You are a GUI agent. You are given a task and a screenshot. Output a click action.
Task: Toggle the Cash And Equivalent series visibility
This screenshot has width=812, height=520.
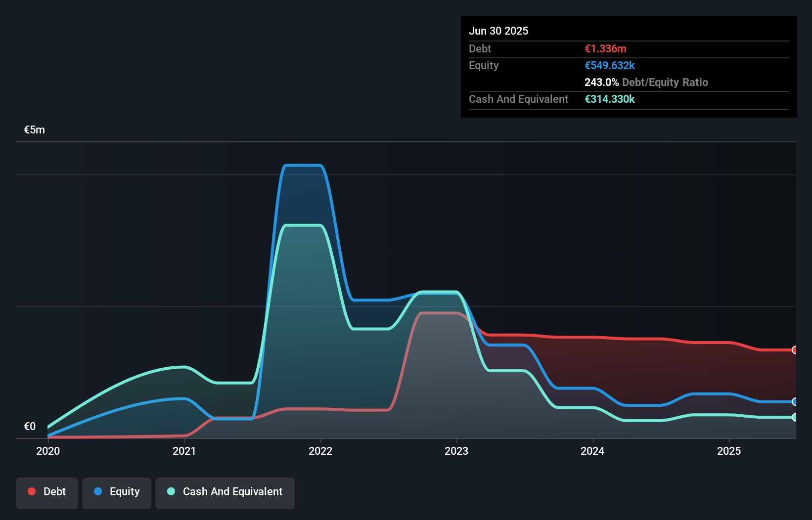(x=225, y=491)
